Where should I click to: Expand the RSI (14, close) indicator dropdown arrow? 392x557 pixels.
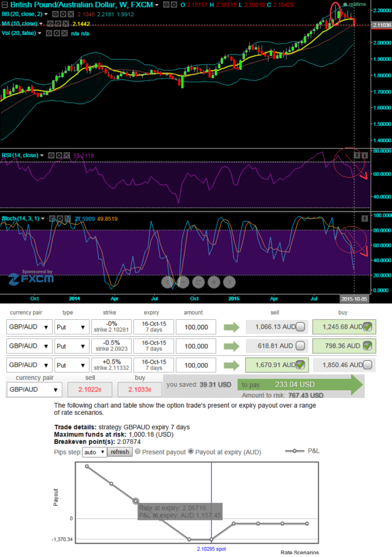42,156
